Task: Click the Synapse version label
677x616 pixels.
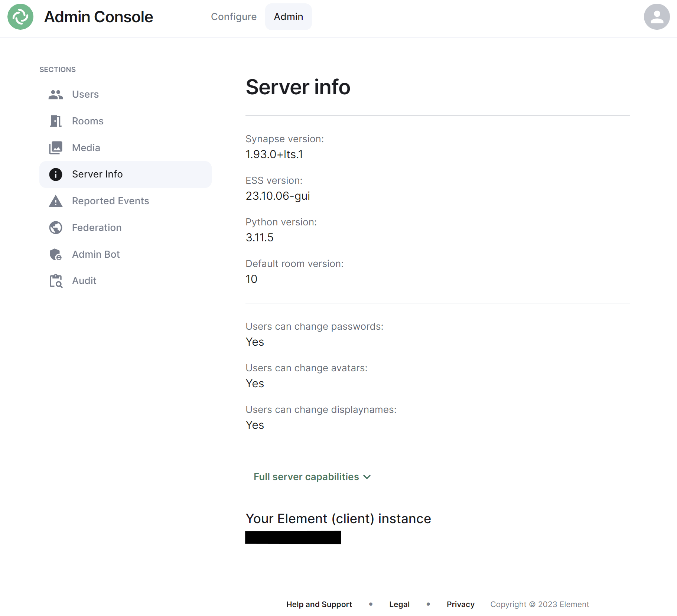Action: tap(285, 139)
